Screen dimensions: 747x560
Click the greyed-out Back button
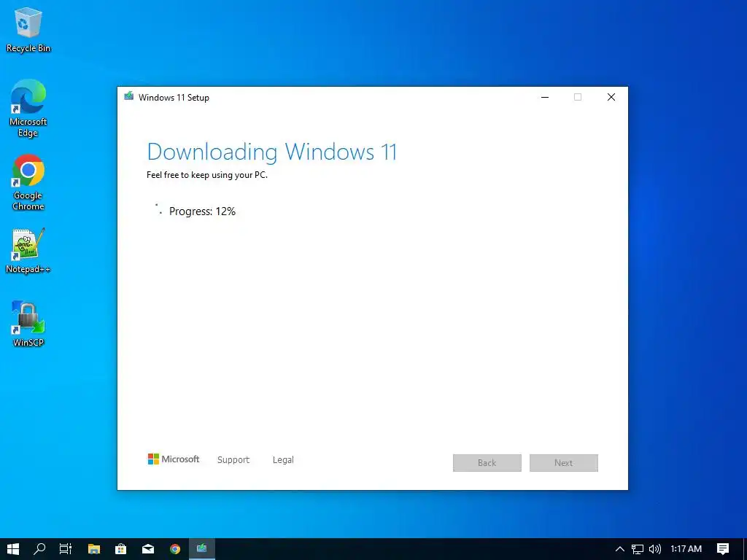(x=487, y=463)
